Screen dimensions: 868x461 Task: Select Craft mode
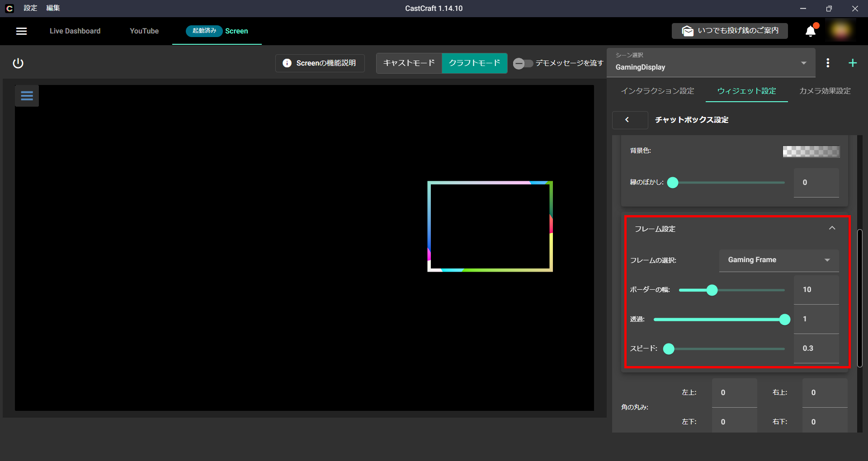(x=474, y=63)
